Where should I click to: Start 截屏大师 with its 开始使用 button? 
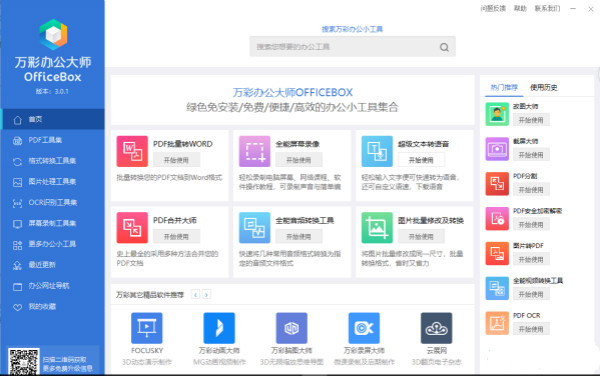click(x=531, y=155)
